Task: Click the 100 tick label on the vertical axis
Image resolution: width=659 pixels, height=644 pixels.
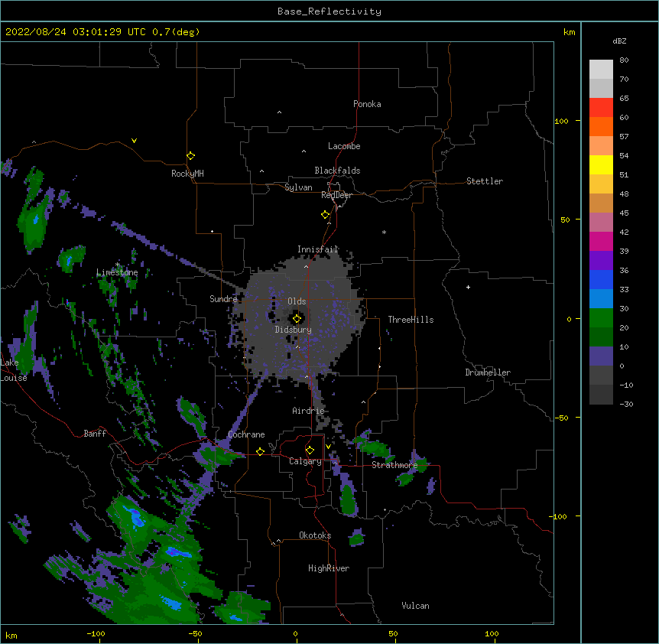Action: [561, 121]
